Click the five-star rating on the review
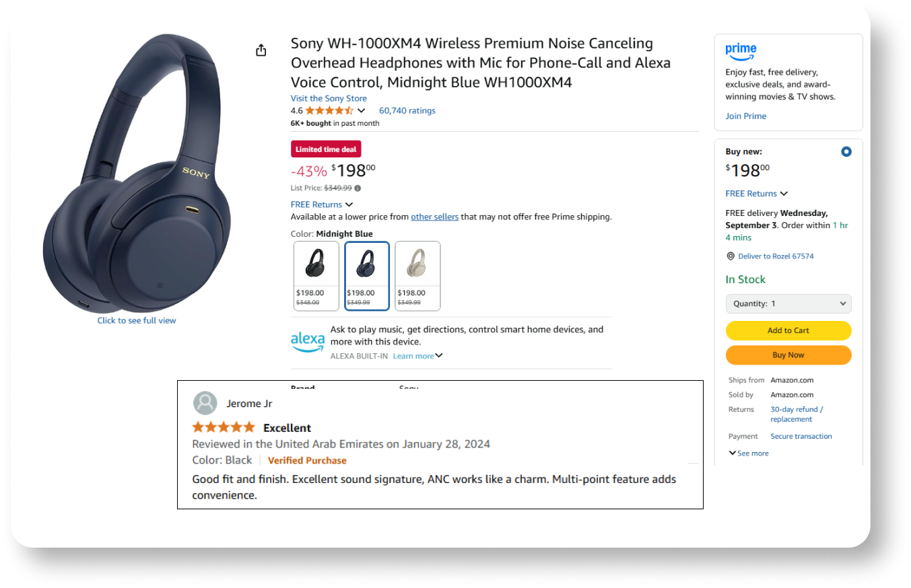The image size is (911, 588). (x=224, y=427)
